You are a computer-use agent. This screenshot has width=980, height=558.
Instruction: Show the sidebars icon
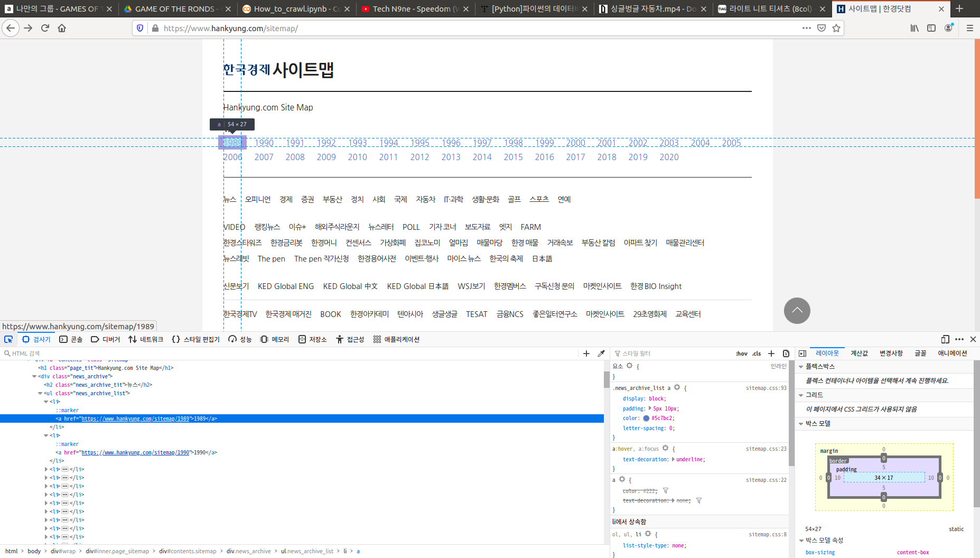(931, 28)
